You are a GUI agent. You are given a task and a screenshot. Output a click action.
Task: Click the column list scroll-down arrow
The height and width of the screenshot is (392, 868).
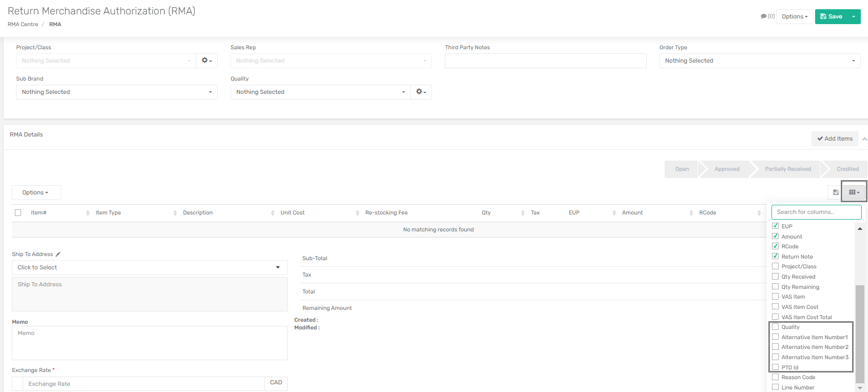[x=860, y=388]
